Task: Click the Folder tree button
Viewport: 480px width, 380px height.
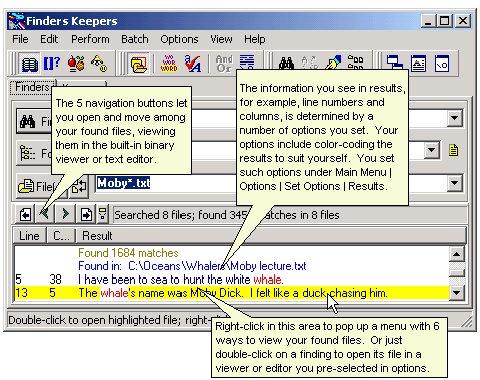Action: pyautogui.click(x=34, y=153)
